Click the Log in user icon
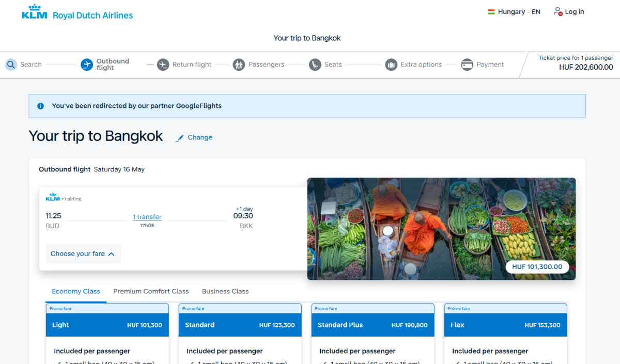This screenshot has height=364, width=620. tap(558, 11)
